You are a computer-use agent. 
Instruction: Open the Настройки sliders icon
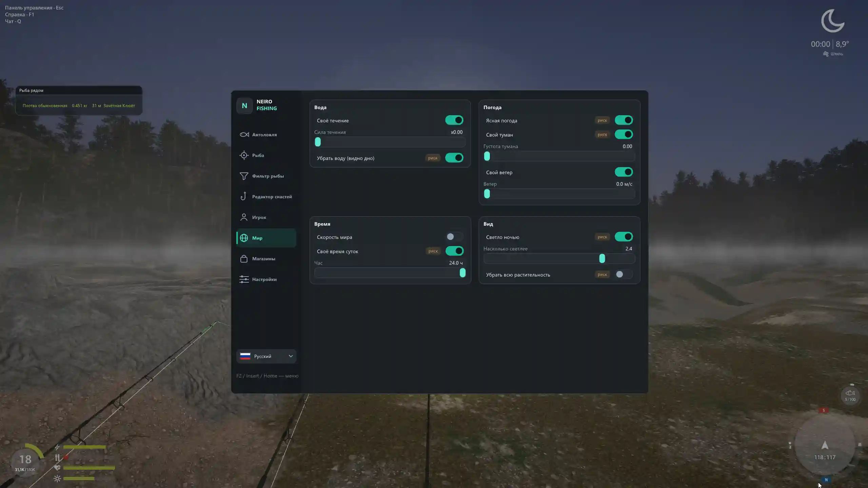pos(244,279)
